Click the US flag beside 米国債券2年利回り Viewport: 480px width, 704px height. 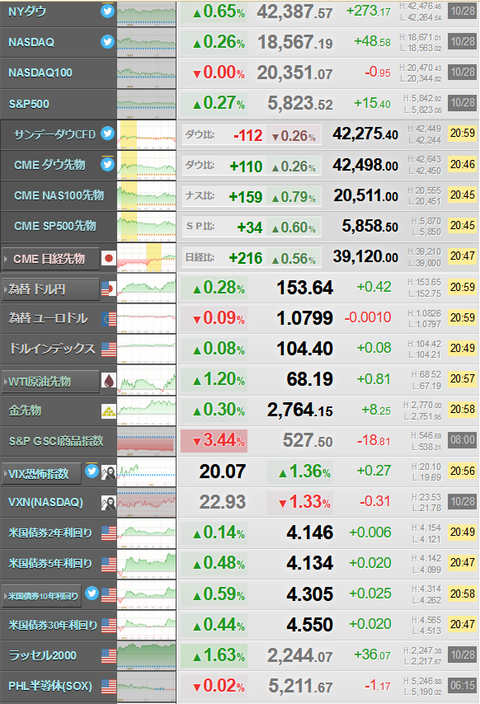[108, 533]
